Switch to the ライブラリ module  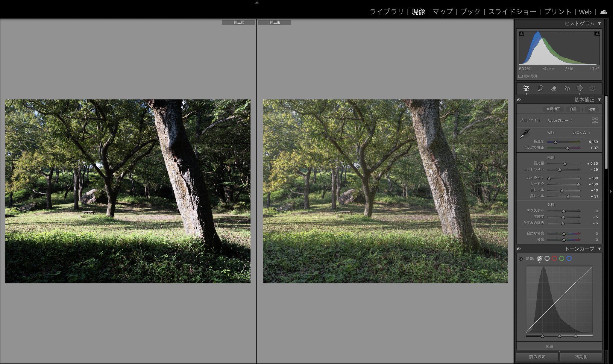[x=386, y=12]
